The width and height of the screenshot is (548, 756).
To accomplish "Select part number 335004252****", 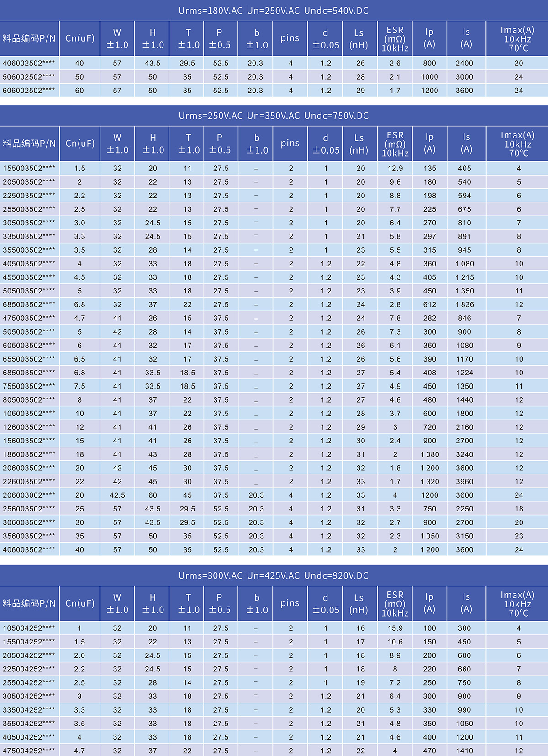I will (29, 710).
